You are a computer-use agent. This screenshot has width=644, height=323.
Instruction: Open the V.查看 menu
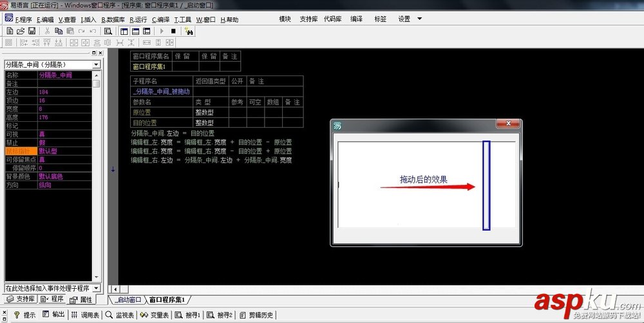(x=67, y=19)
